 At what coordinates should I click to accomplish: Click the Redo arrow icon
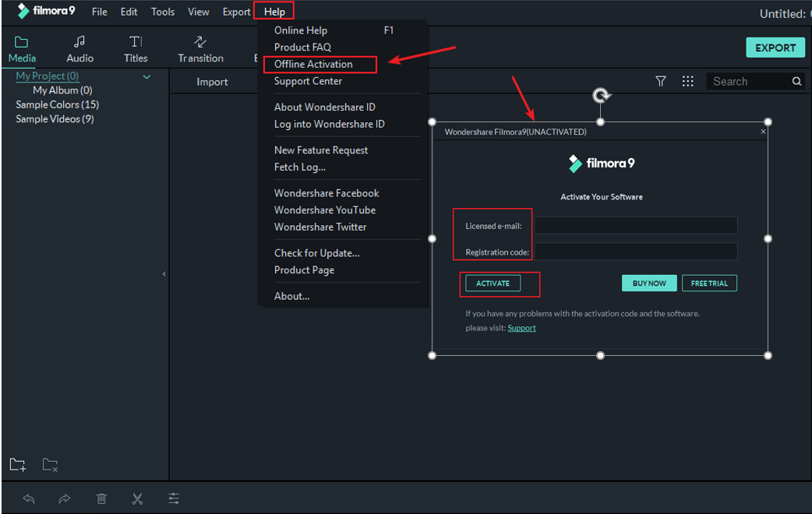(65, 499)
